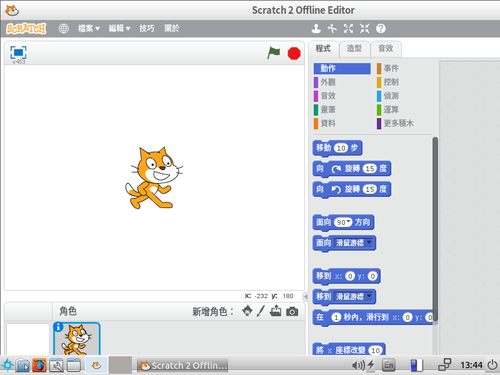The height and width of the screenshot is (375, 500).
Task: Paint a new sprite with the brush icon
Action: click(261, 311)
